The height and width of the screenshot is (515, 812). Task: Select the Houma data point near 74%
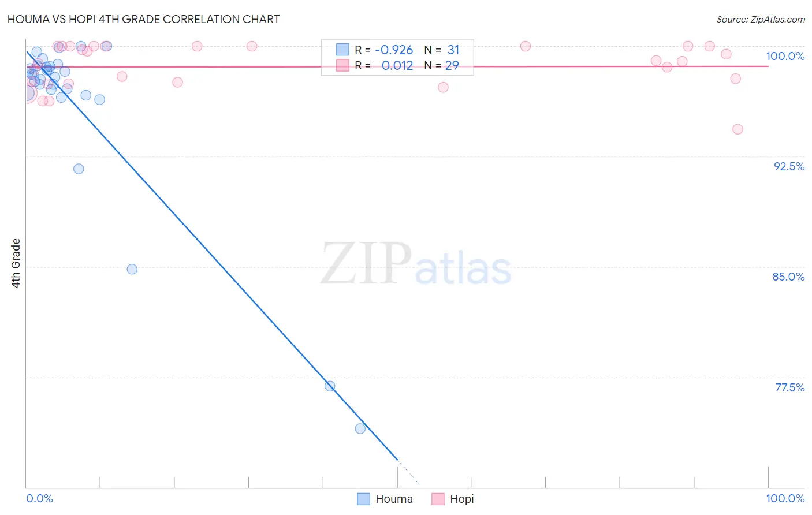click(360, 428)
